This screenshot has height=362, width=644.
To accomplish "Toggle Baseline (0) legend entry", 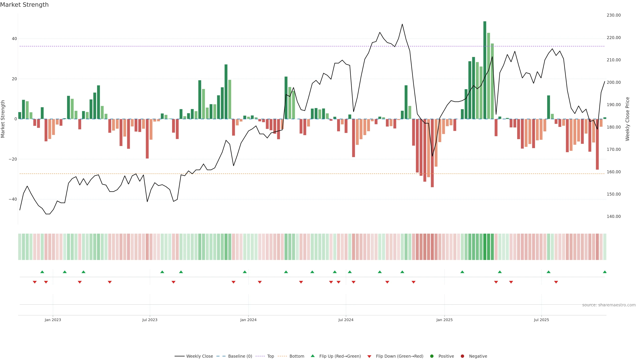I will (240, 356).
